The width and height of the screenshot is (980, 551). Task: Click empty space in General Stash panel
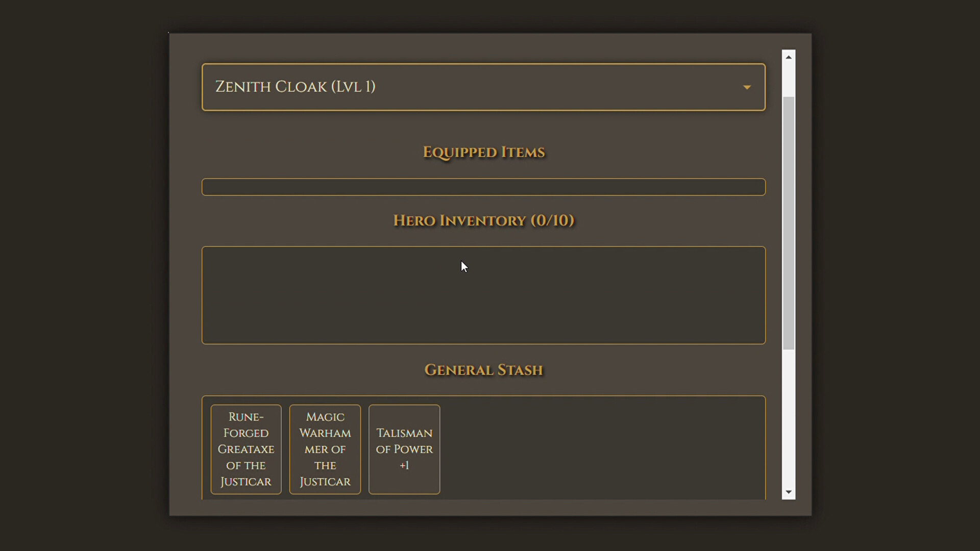(602, 449)
